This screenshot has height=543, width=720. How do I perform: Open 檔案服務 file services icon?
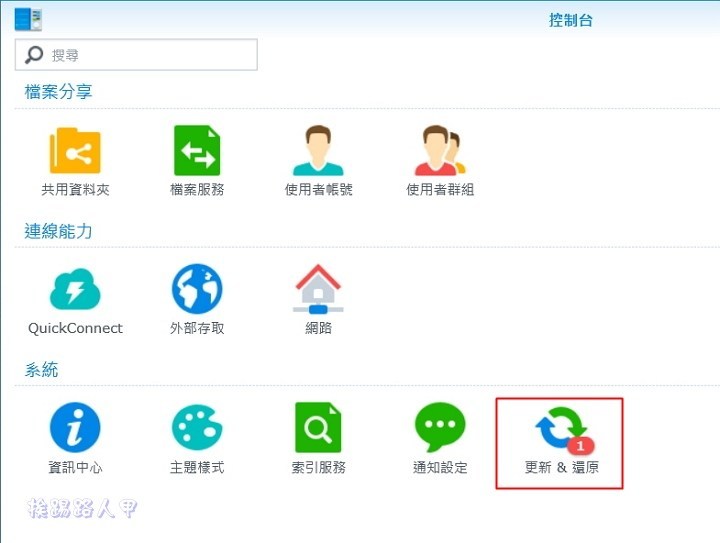click(x=197, y=150)
